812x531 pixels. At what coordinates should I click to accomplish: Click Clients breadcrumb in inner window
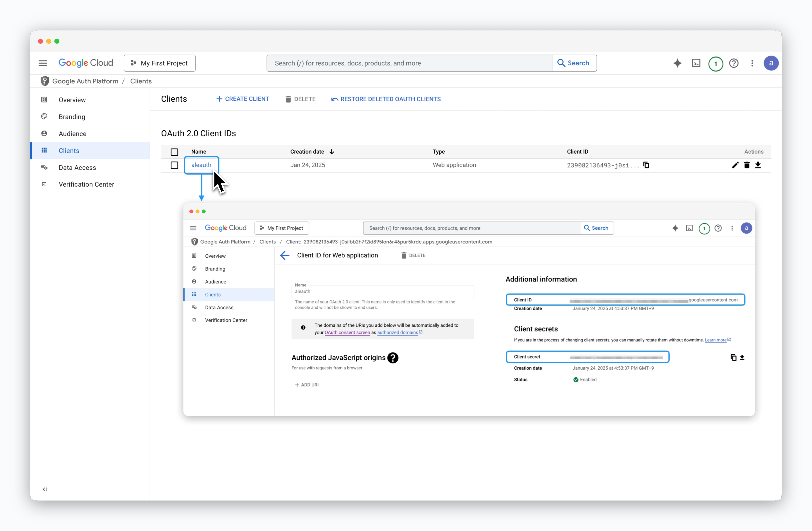click(267, 242)
